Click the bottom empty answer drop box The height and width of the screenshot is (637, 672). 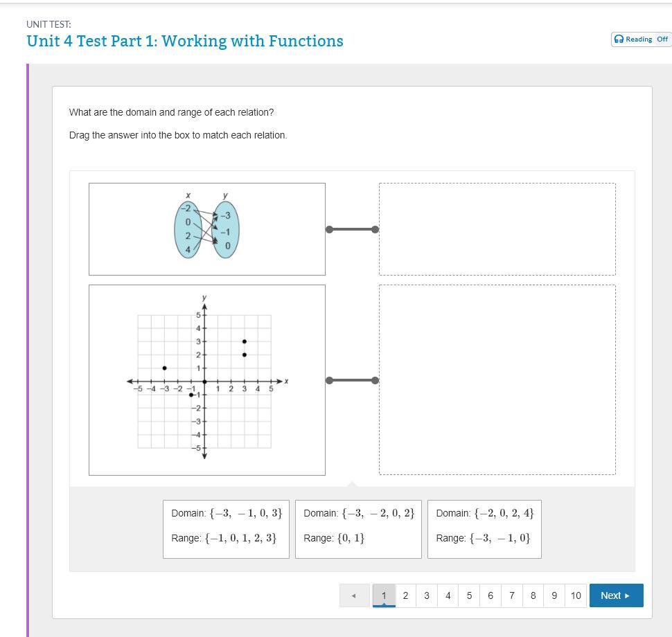497,380
